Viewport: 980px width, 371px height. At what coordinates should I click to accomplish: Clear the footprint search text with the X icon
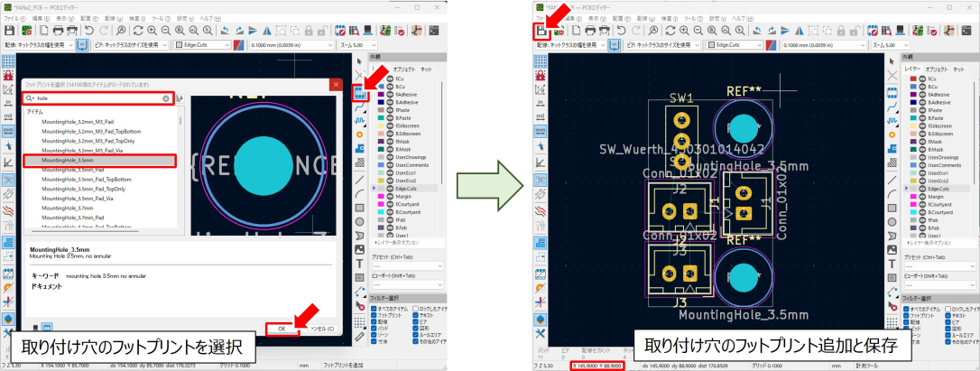(x=166, y=98)
